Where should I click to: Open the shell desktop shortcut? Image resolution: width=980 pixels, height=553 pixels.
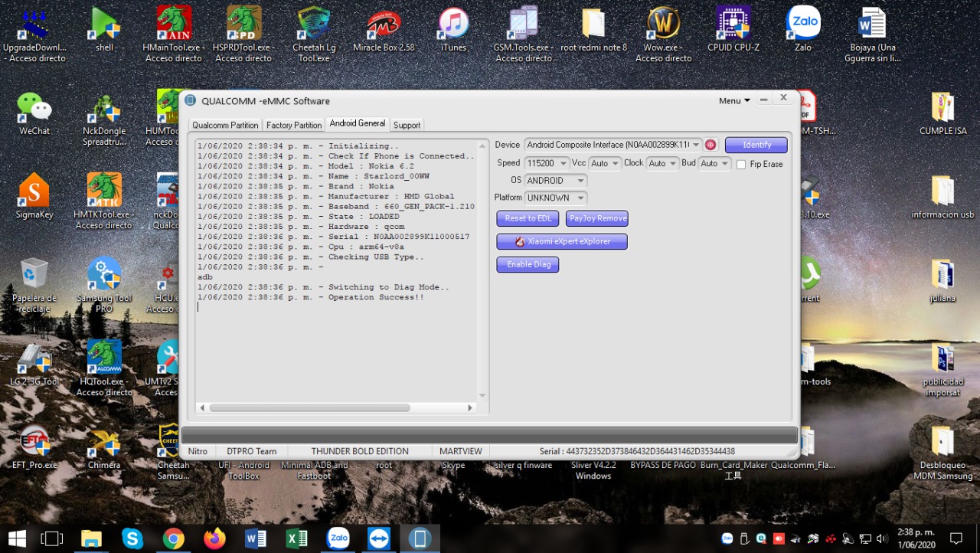[x=104, y=30]
